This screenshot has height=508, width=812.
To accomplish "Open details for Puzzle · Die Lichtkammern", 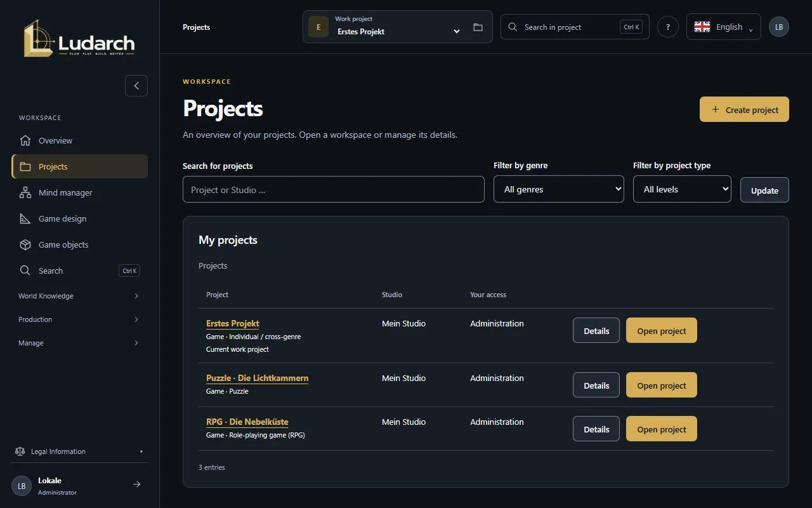I will pyautogui.click(x=596, y=385).
